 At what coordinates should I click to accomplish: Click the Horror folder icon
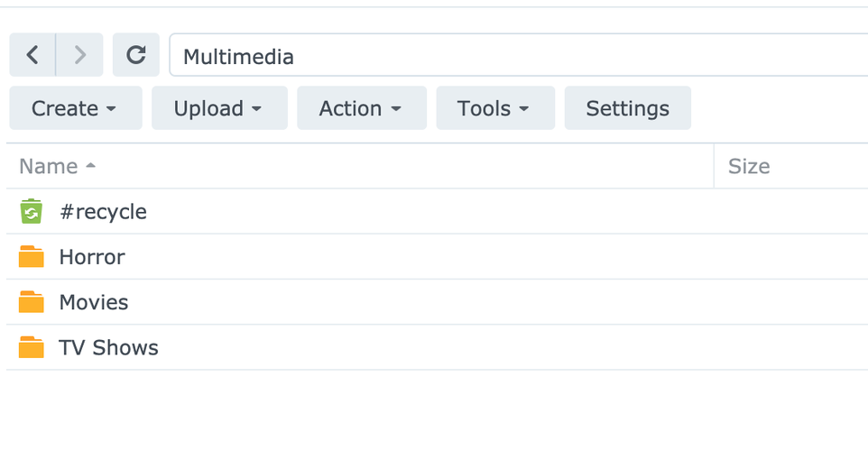32,257
